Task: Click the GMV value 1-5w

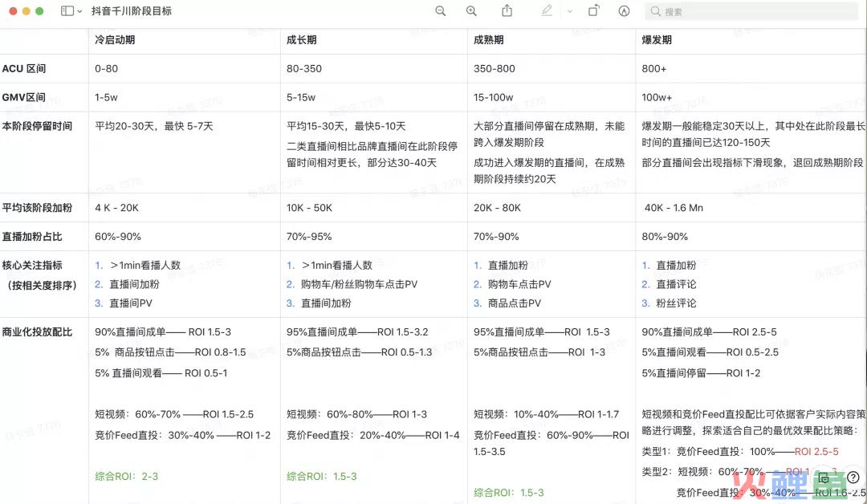Action: [106, 97]
